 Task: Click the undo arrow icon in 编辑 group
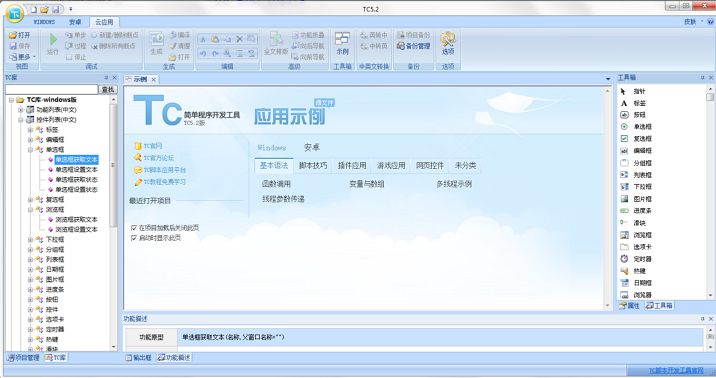tap(203, 53)
